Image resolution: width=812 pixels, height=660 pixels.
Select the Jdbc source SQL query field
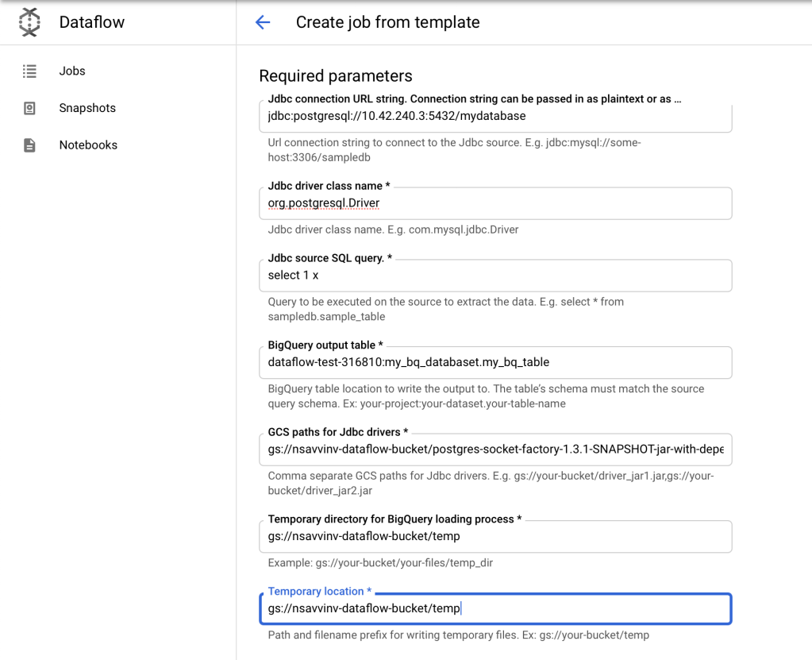(x=495, y=276)
